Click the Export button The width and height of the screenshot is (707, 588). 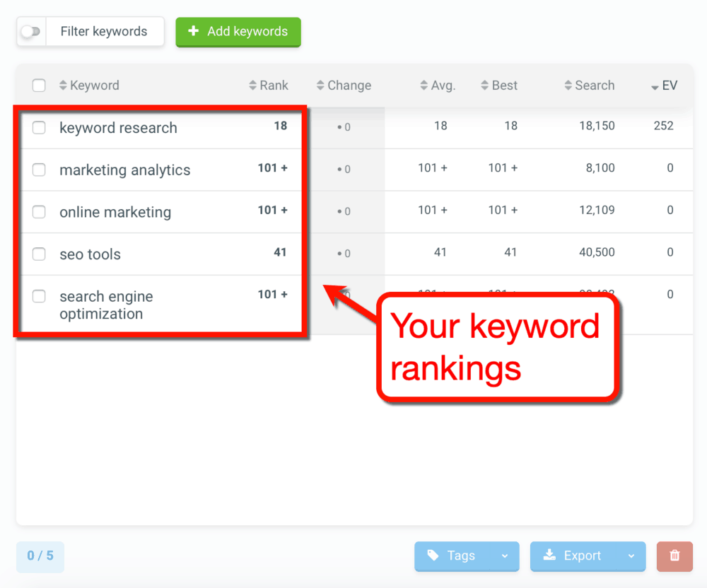[x=580, y=556]
